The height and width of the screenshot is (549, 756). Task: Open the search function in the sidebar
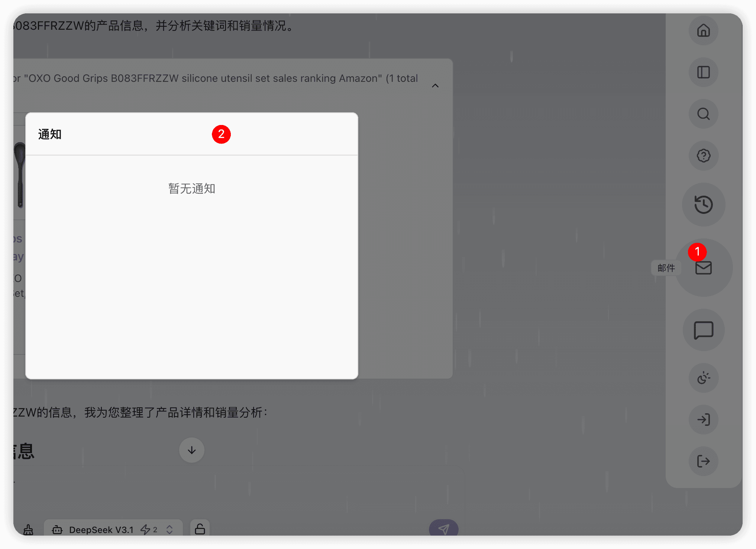tap(703, 114)
